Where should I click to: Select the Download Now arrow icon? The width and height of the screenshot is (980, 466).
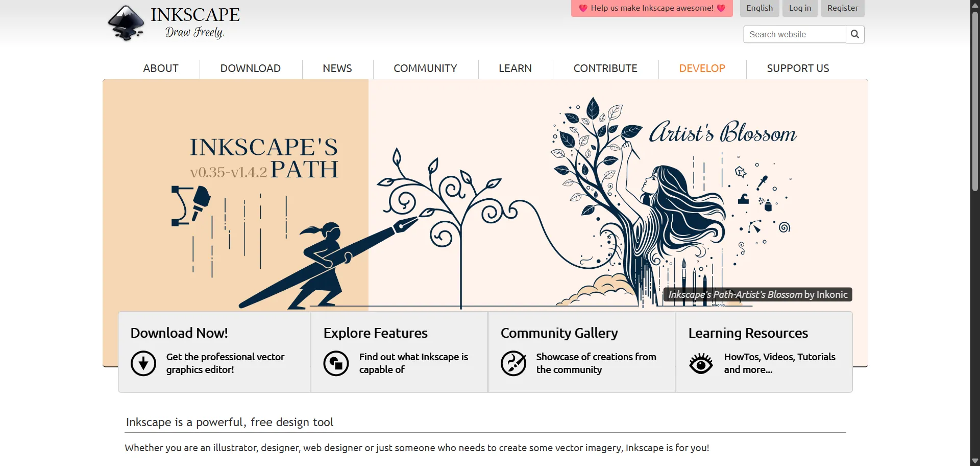point(143,363)
